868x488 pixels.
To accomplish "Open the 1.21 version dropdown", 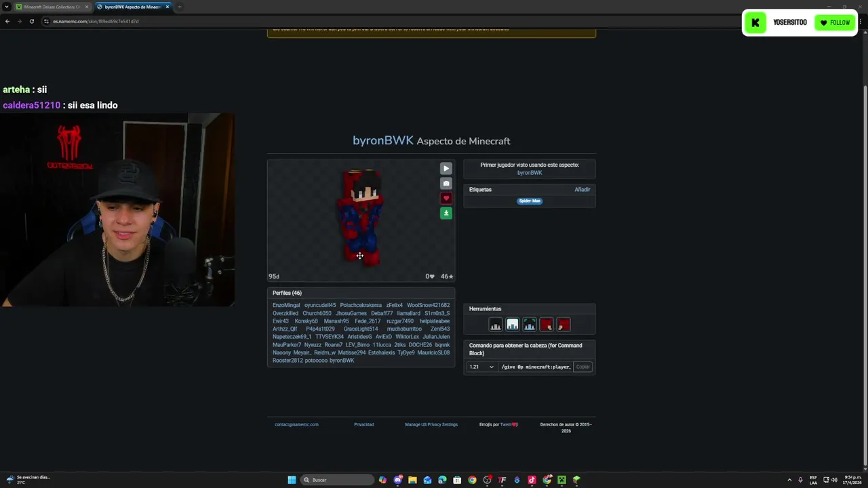I will pyautogui.click(x=481, y=367).
